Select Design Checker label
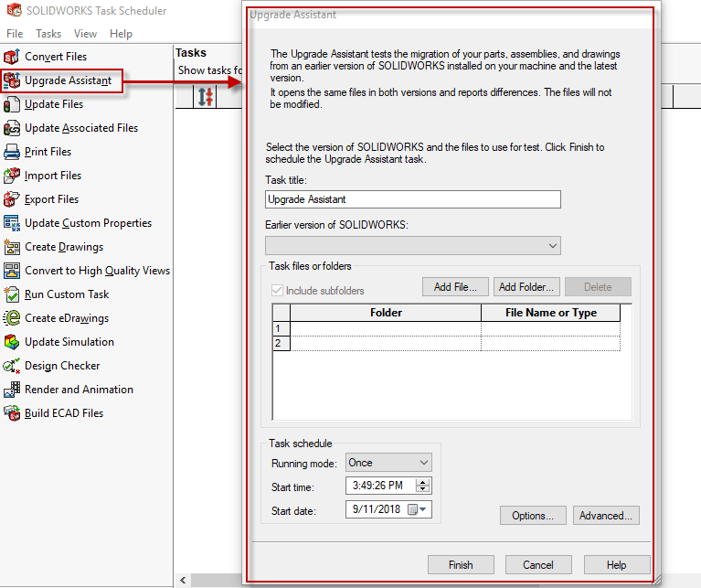701x588 pixels. [x=62, y=365]
